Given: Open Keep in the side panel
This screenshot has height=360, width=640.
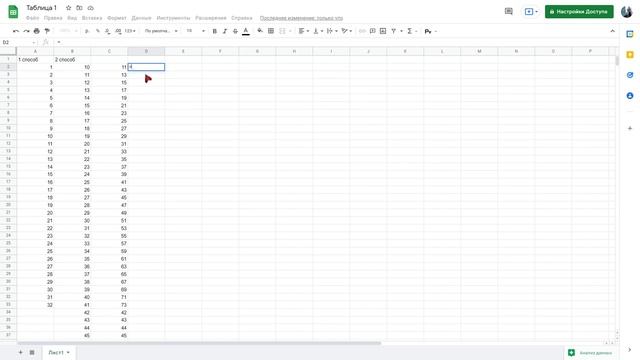Looking at the screenshot, I should (630, 54).
